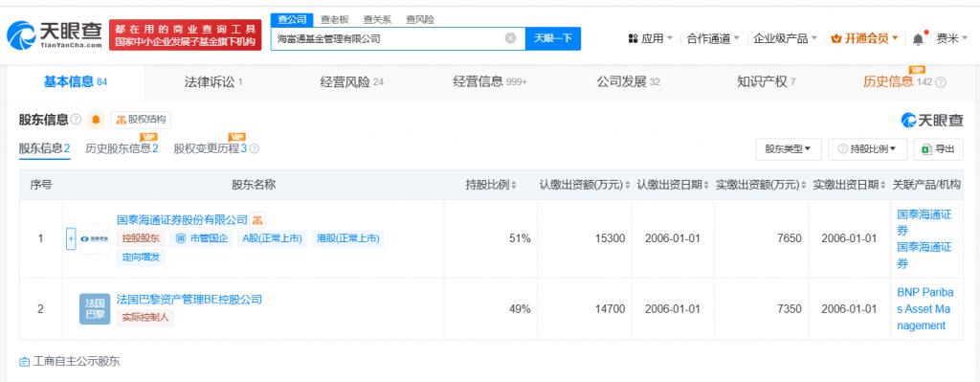The image size is (980, 382).
Task: Click the Excel export icon button
Action: (938, 148)
